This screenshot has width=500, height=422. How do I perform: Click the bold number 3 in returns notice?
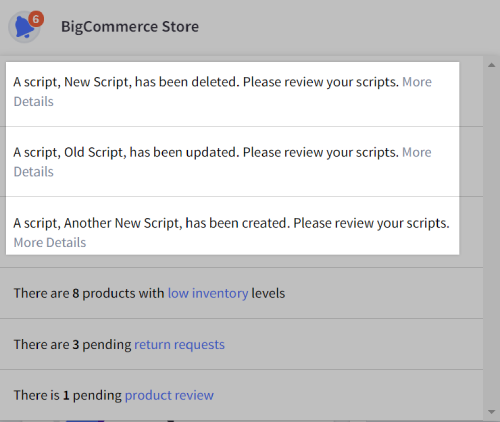point(76,344)
